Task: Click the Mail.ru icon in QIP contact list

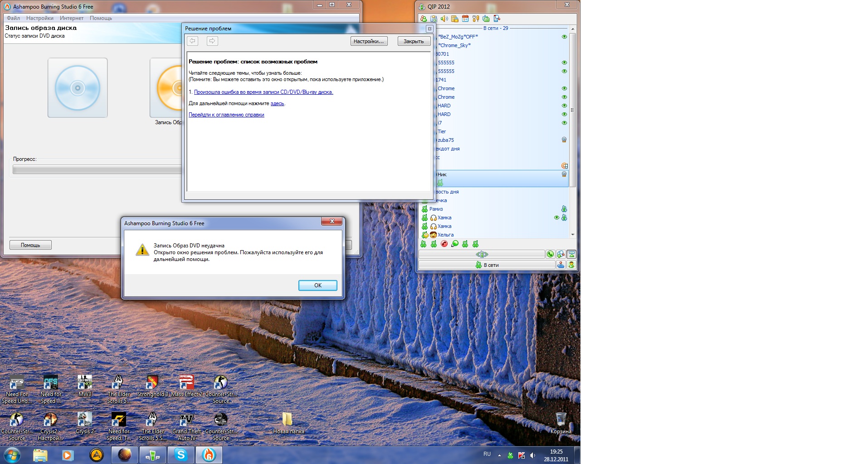Action: point(565,166)
